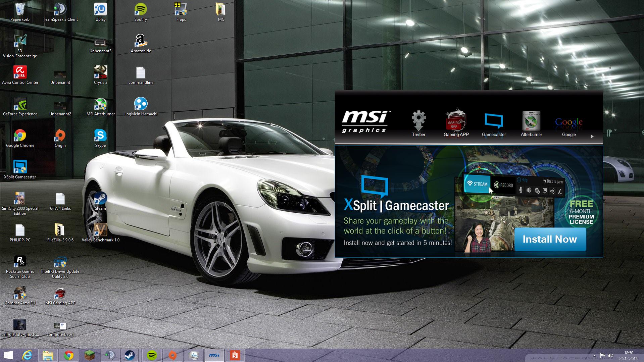Open Minecraft from the taskbar
The height and width of the screenshot is (362, 644).
(x=90, y=355)
